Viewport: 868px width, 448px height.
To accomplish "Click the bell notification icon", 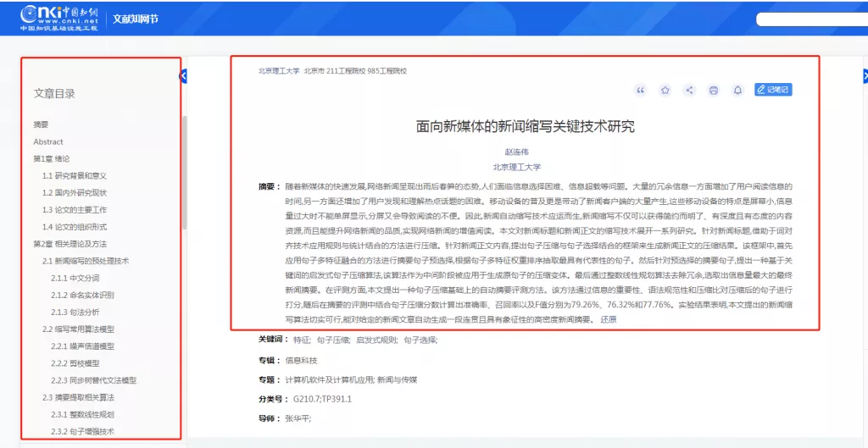I will (x=737, y=90).
